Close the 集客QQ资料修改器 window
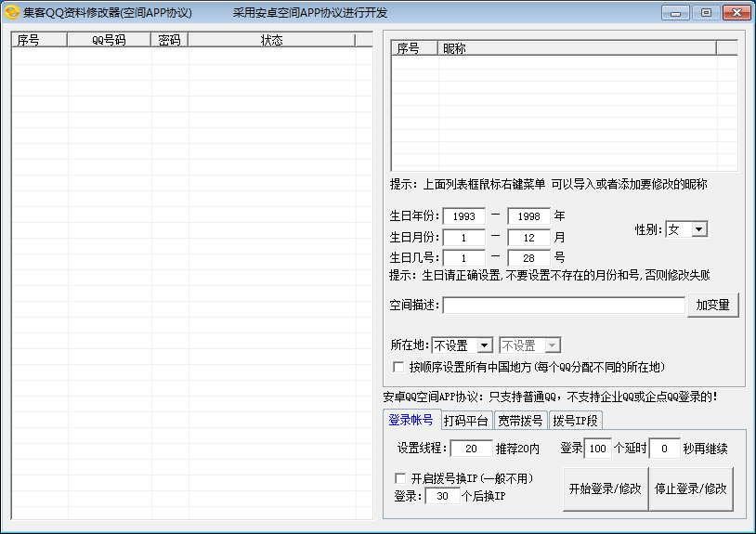Image resolution: width=756 pixels, height=534 pixels. click(736, 12)
